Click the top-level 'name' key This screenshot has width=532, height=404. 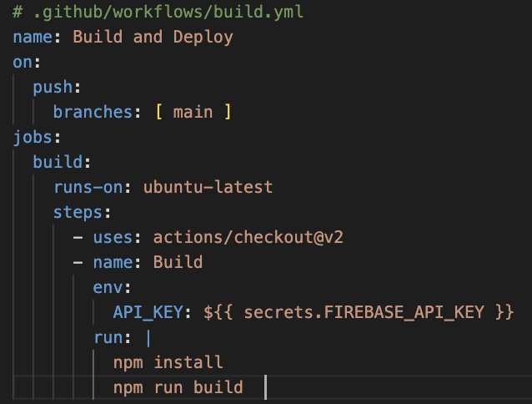[33, 37]
